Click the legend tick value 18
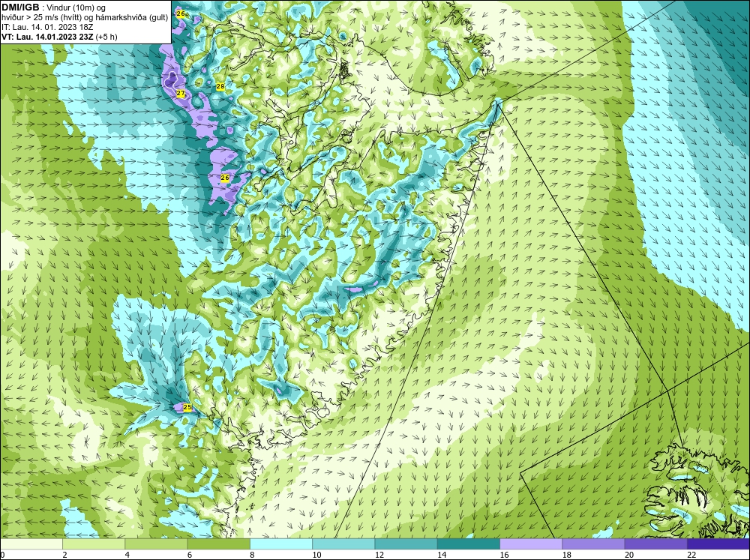The width and height of the screenshot is (750, 560). pyautogui.click(x=566, y=555)
